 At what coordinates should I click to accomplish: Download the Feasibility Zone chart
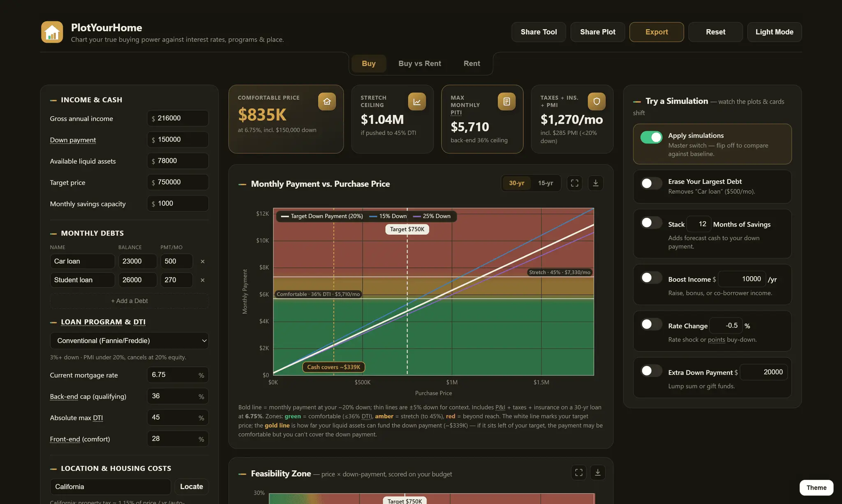(x=598, y=473)
